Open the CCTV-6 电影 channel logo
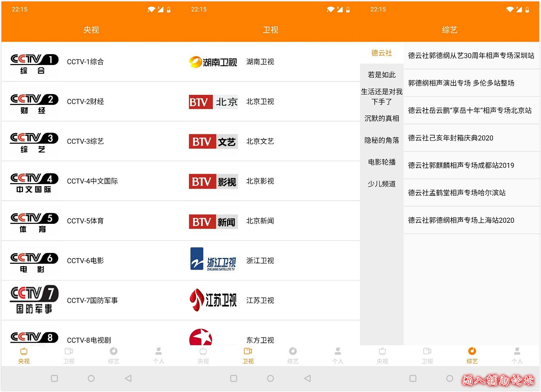This screenshot has height=392, width=541. pos(34,263)
